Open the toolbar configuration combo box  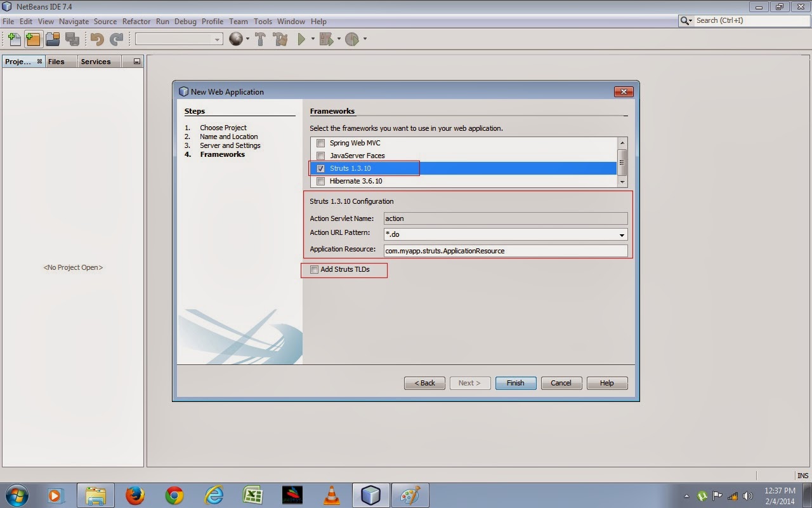pos(179,39)
